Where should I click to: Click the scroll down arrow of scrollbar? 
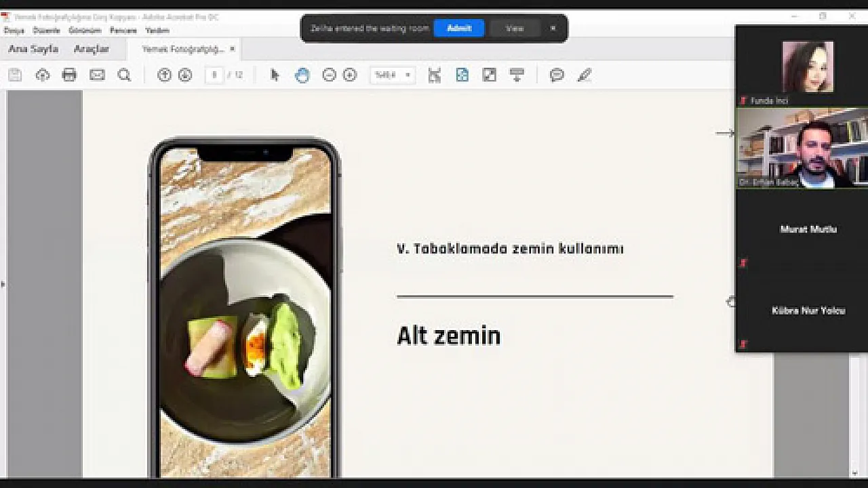854,472
